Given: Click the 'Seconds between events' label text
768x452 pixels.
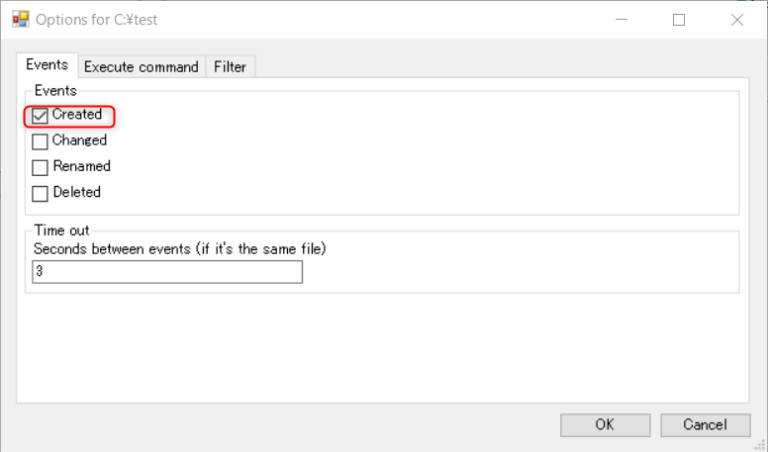Looking at the screenshot, I should coord(180,247).
